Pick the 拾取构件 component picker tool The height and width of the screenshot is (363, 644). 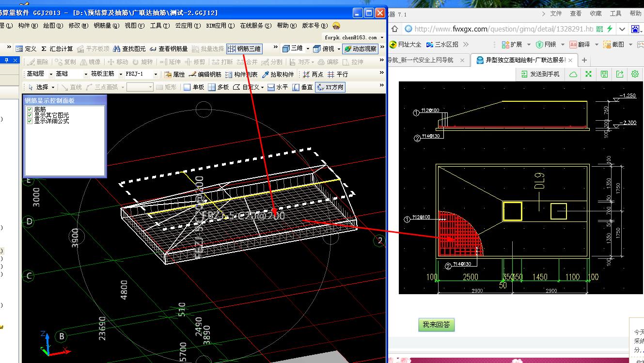point(278,75)
